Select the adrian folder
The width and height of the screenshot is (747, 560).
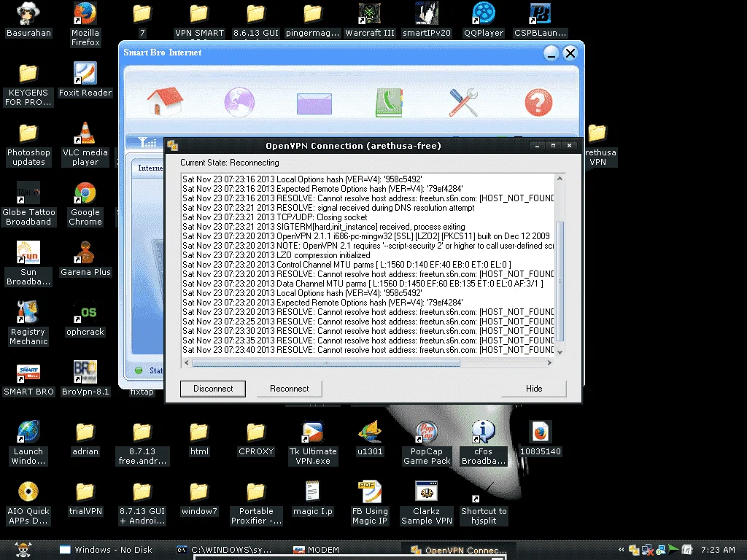click(x=85, y=438)
